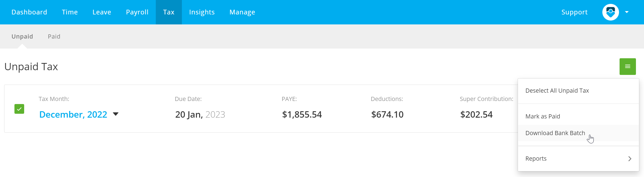Open the Insights page
The image size is (644, 177).
[202, 12]
